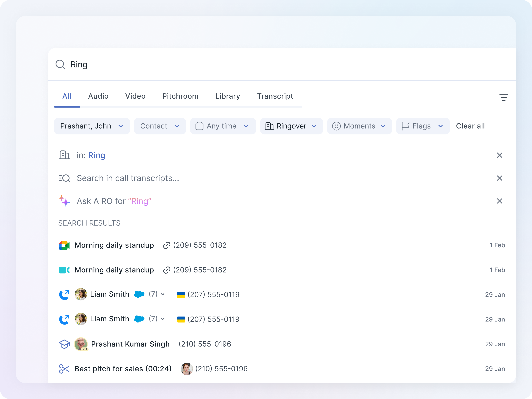The image size is (532, 399).
Task: Remove the call transcripts search suggestion
Action: coord(499,178)
